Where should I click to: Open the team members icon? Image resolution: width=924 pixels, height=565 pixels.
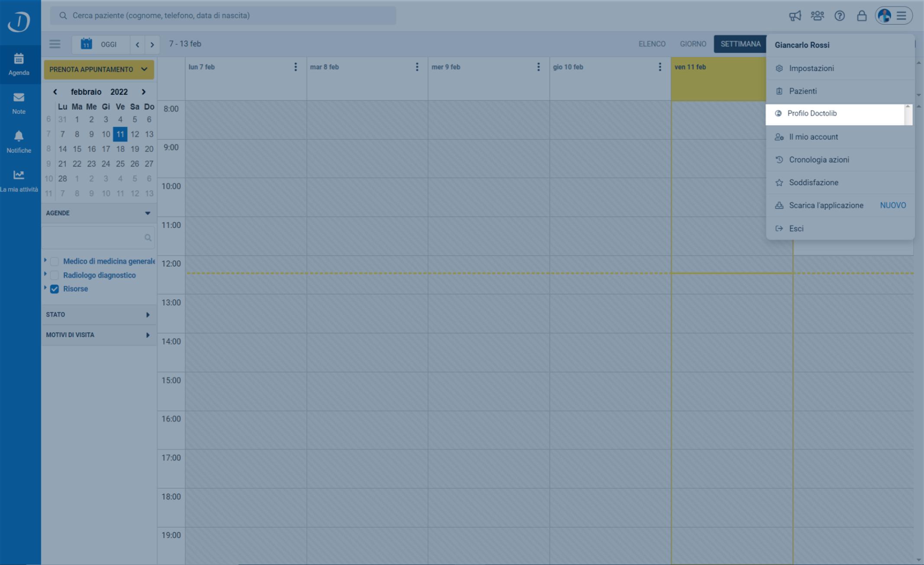tap(817, 16)
